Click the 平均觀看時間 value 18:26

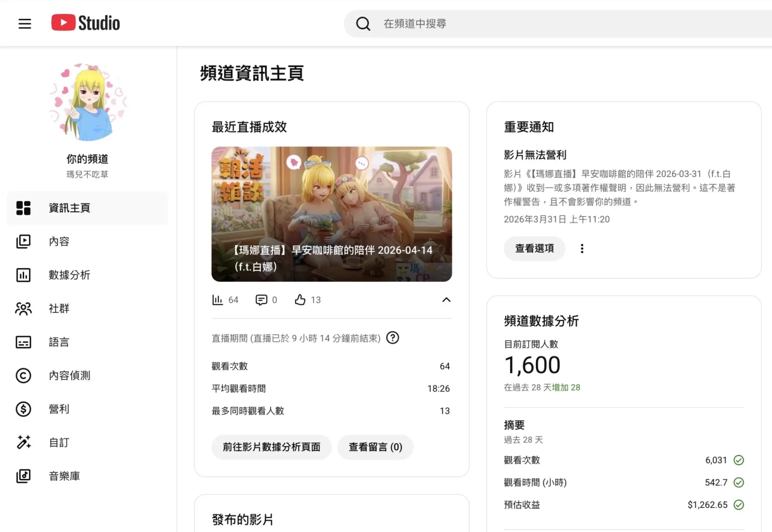click(x=439, y=389)
